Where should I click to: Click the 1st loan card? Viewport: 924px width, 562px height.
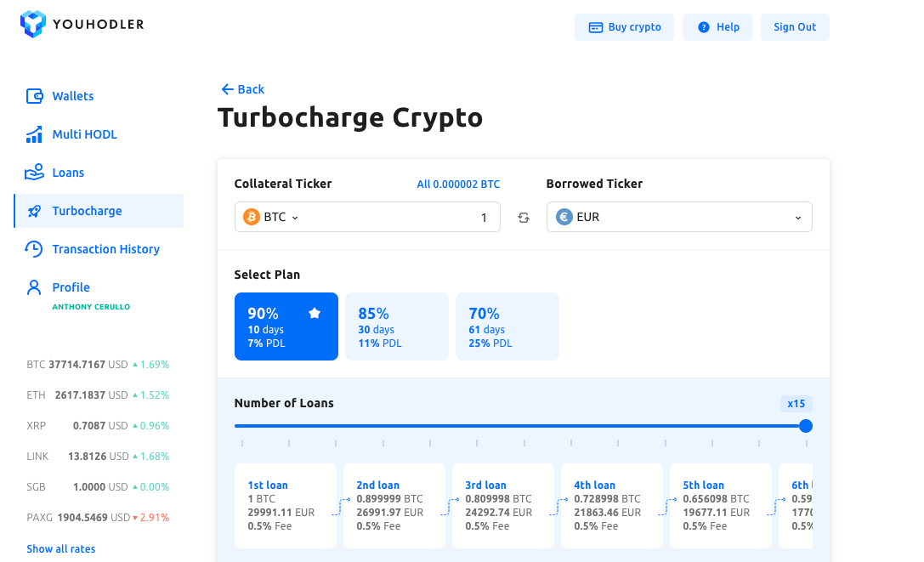(x=286, y=506)
